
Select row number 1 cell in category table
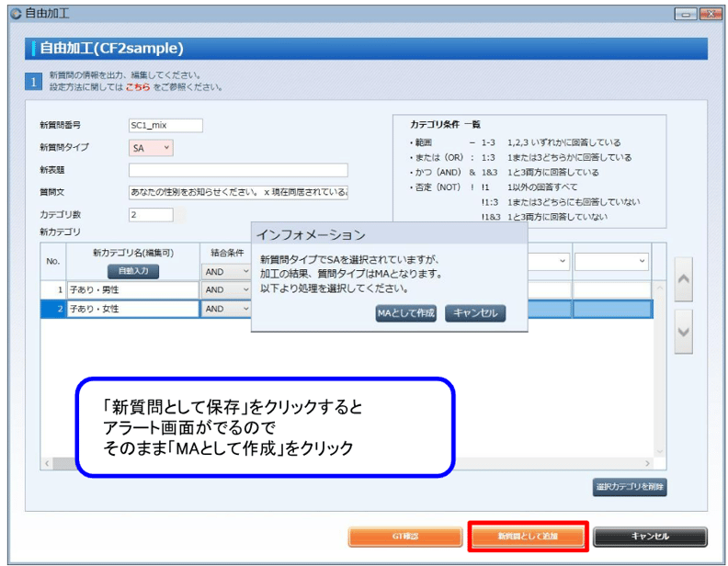click(53, 290)
